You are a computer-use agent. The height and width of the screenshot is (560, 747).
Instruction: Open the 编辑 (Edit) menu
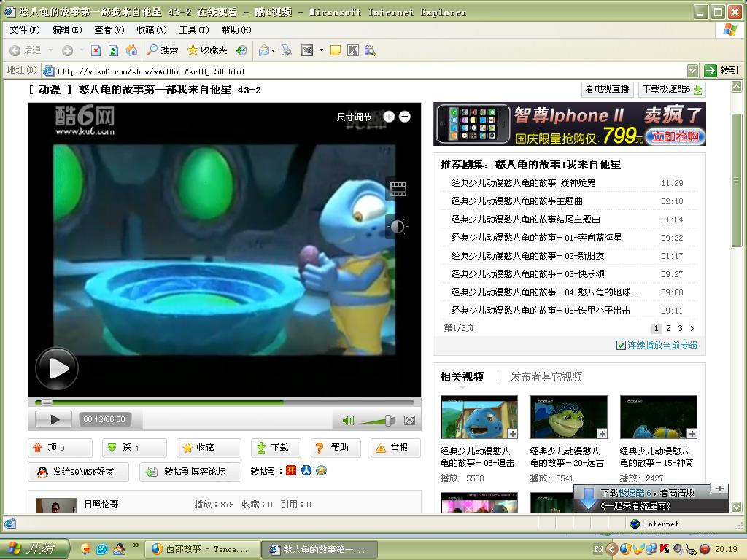(66, 29)
